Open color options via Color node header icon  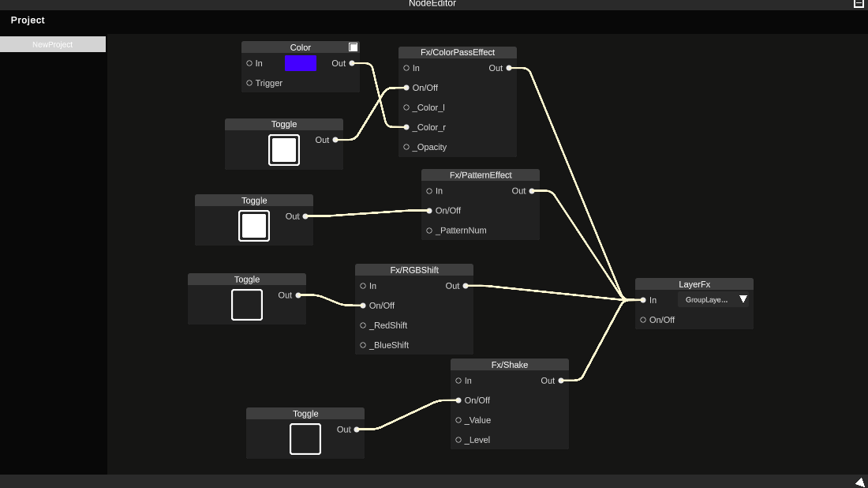pos(353,47)
